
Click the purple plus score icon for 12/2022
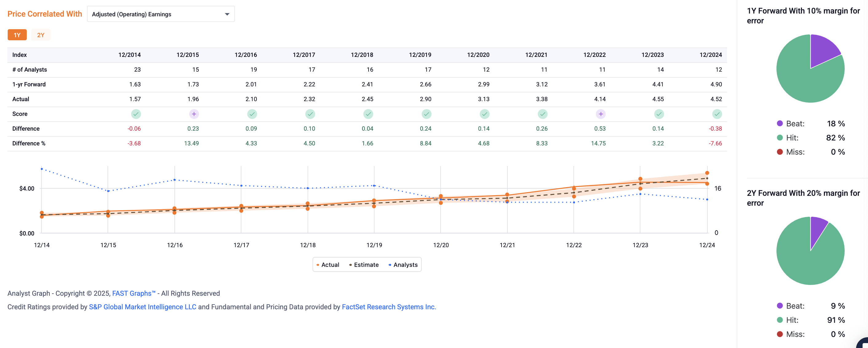[x=601, y=114]
